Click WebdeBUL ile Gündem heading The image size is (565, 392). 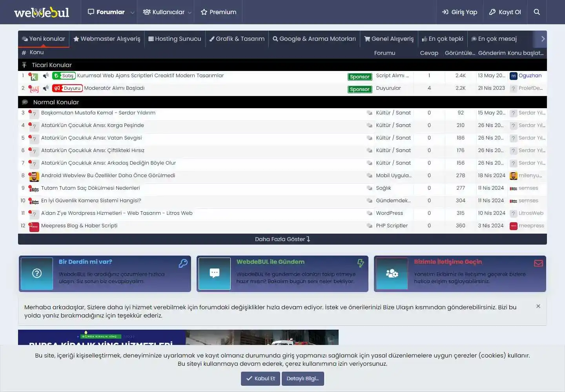point(270,262)
